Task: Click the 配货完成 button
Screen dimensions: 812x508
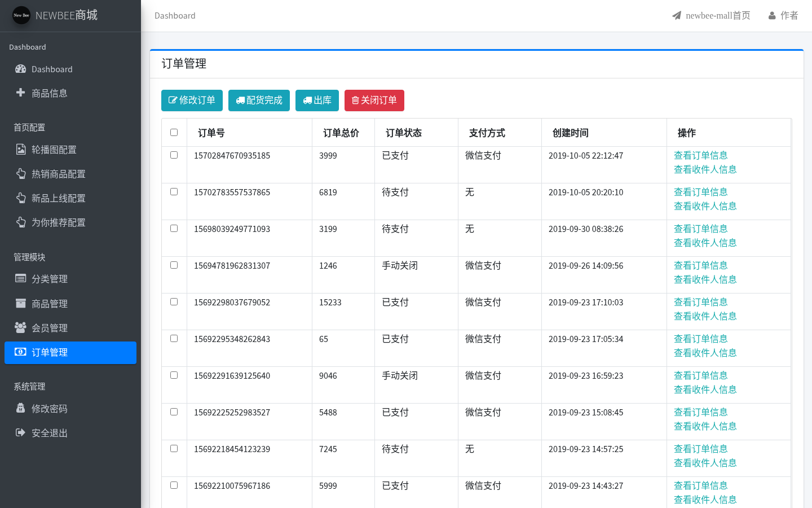Action: [x=259, y=100]
